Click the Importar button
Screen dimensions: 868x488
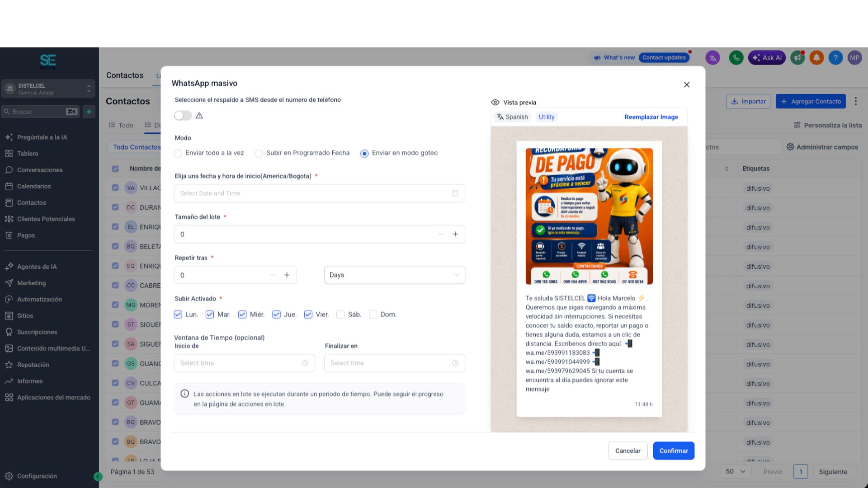point(748,101)
